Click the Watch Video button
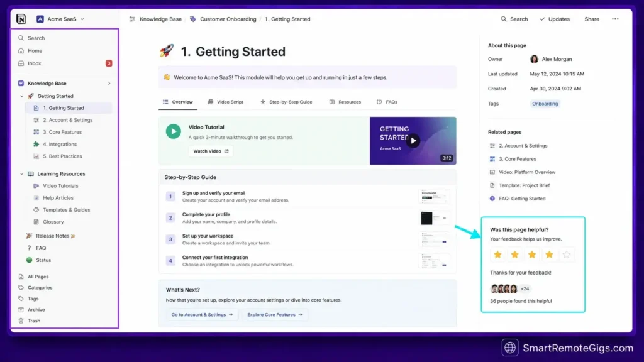The image size is (644, 362). (x=211, y=151)
